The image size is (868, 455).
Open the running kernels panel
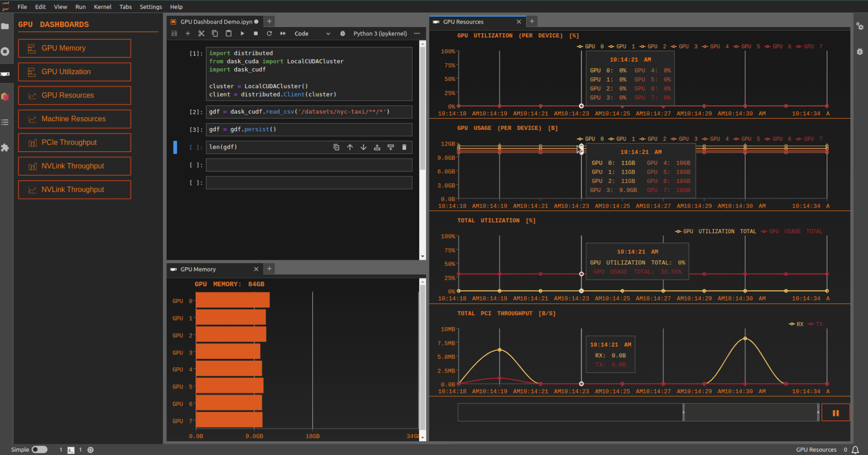point(5,52)
